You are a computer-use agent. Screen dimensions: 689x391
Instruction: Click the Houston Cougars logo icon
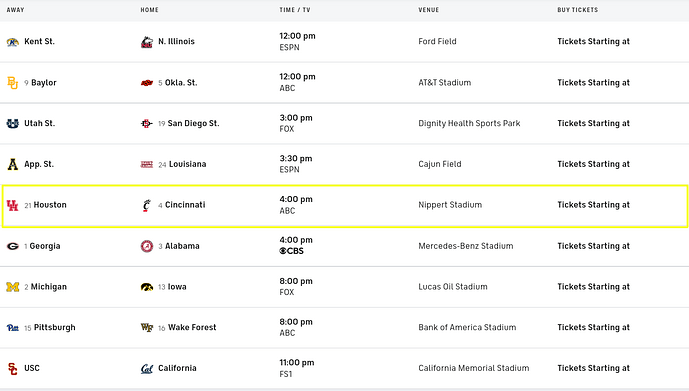[13, 205]
